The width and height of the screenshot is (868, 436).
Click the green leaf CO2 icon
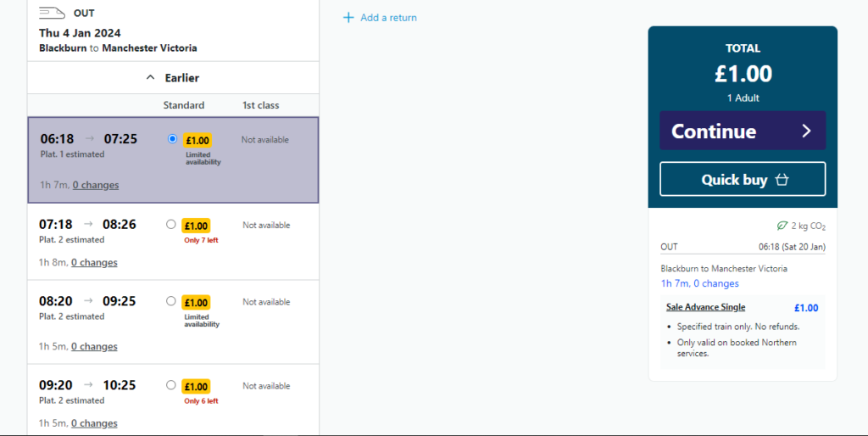(782, 226)
